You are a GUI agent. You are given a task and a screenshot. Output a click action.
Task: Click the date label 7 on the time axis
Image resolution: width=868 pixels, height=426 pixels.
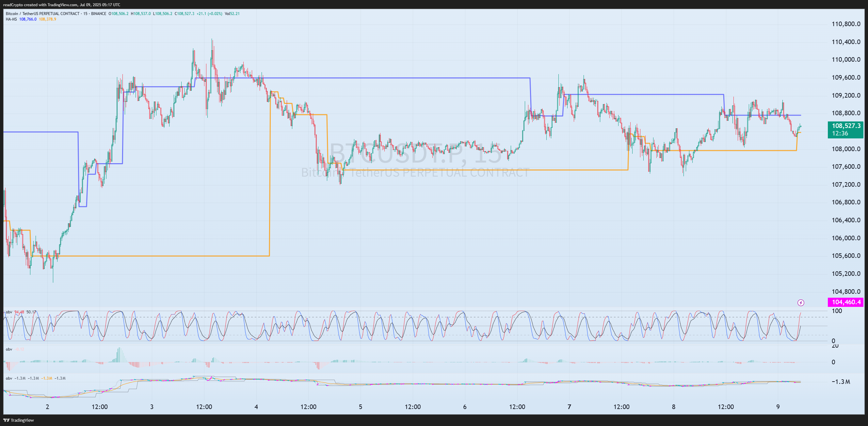point(570,407)
